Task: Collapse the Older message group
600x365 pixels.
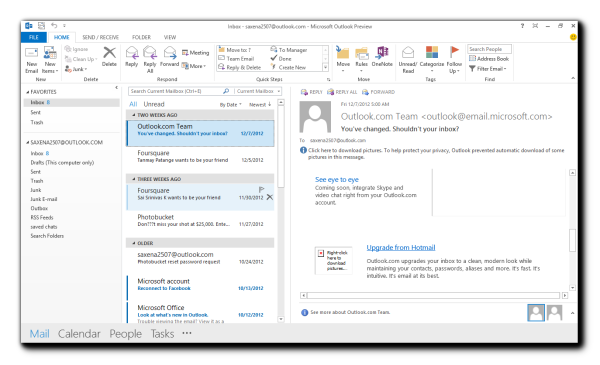Action: [134, 243]
